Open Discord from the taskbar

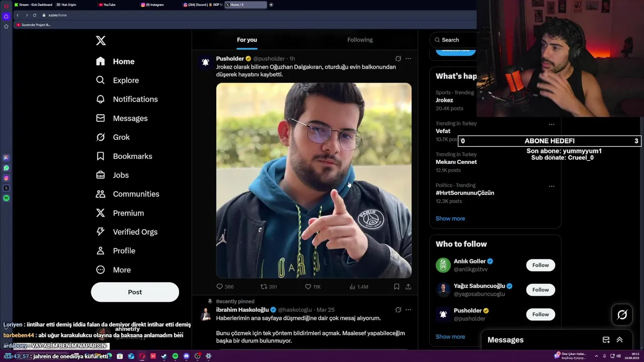click(186, 356)
